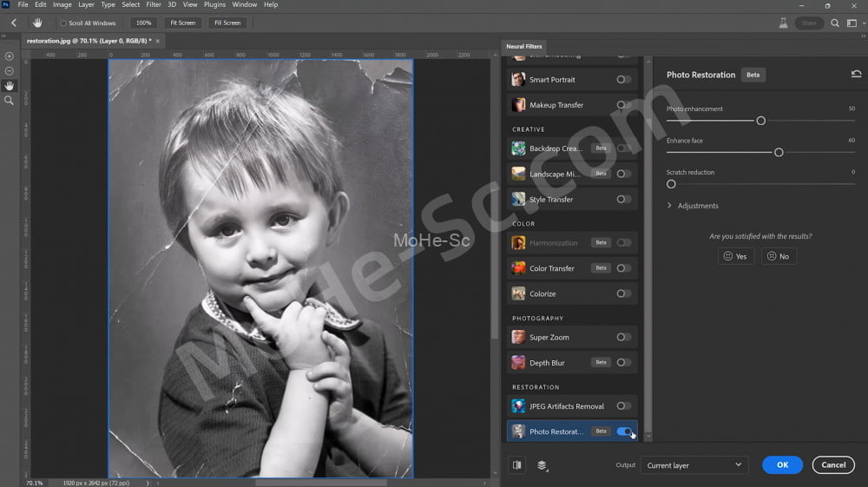
Task: Open the Image menu
Action: pyautogui.click(x=62, y=4)
